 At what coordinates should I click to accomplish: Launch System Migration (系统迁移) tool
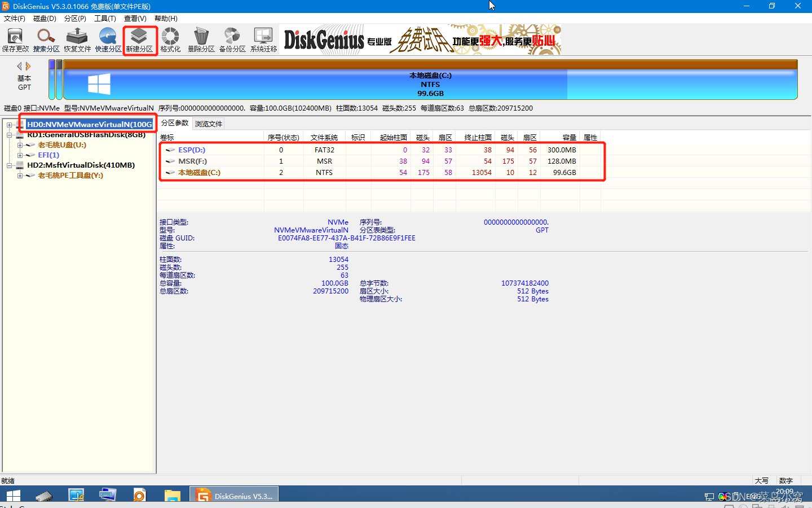(263, 40)
